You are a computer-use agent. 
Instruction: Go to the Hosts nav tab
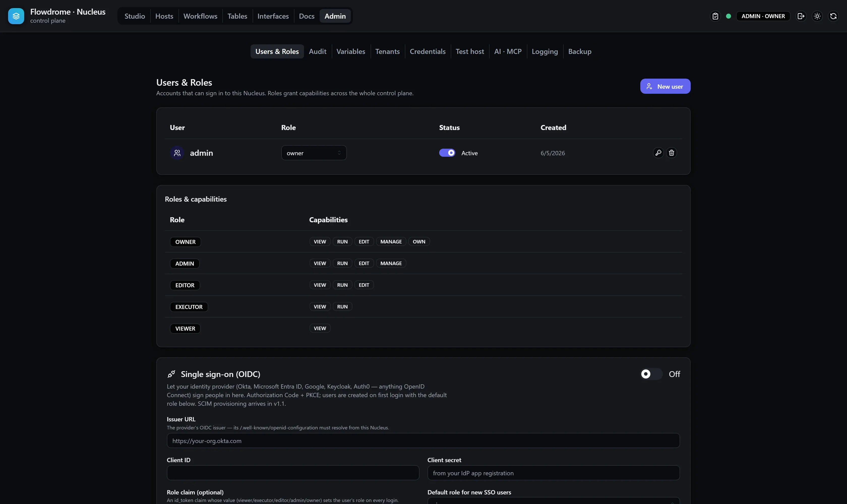[x=164, y=16]
